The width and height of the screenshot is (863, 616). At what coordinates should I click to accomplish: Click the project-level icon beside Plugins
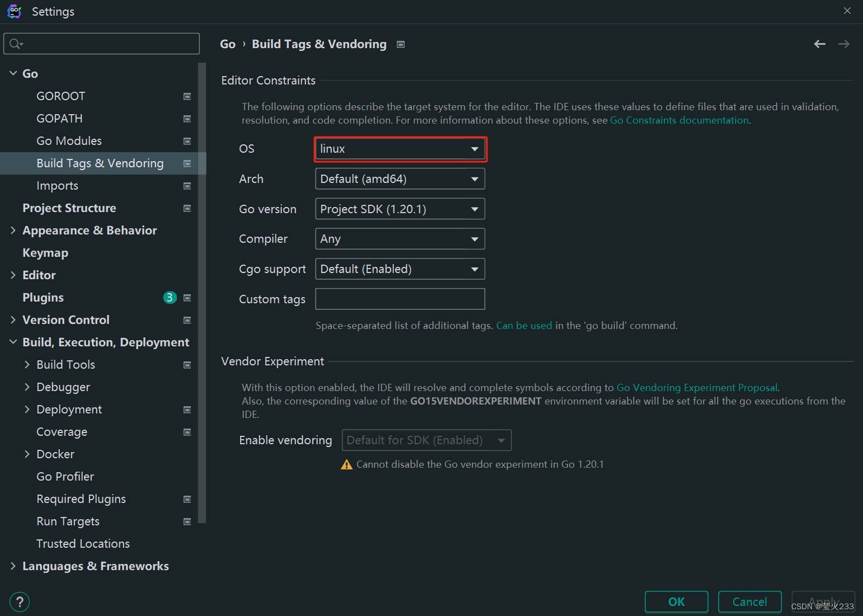click(187, 298)
